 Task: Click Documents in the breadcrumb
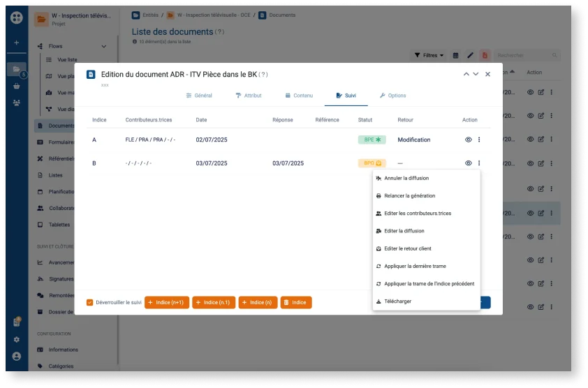[282, 15]
